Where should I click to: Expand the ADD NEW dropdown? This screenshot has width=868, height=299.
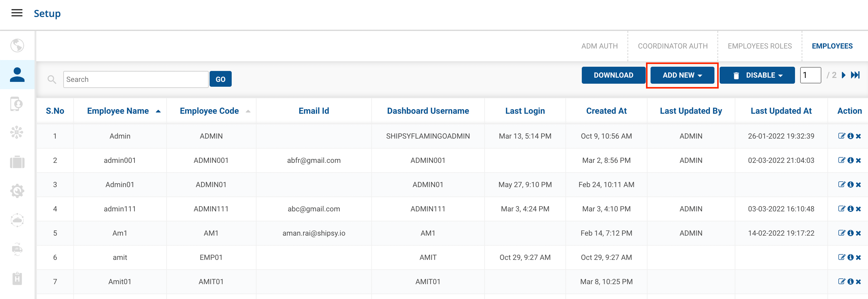[682, 75]
